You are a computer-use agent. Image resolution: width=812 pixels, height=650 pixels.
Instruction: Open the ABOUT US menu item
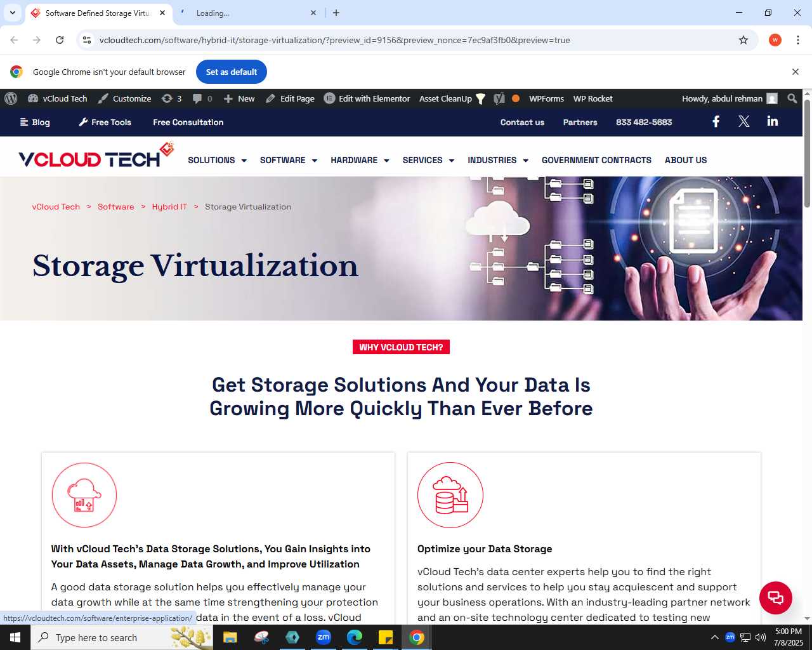(x=686, y=160)
